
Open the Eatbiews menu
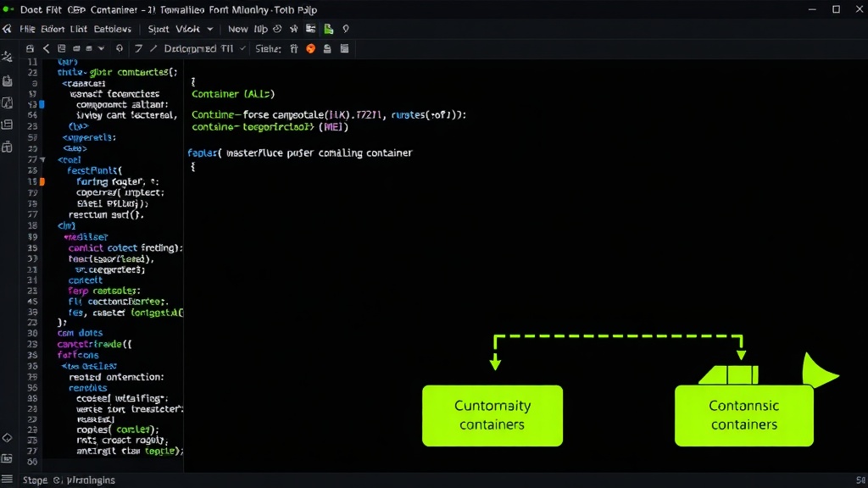click(x=113, y=29)
